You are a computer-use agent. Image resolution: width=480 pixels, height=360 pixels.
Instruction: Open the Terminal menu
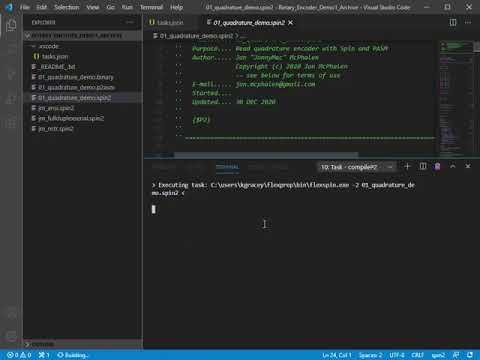(x=151, y=7)
